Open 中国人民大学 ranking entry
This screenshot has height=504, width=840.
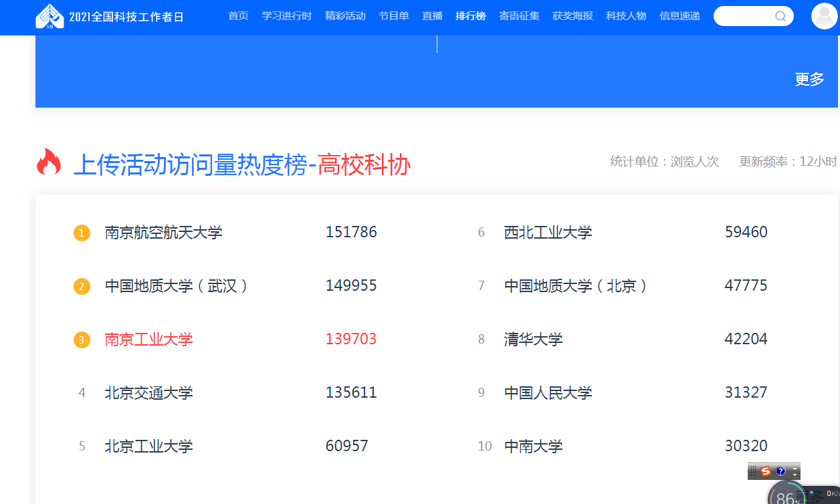548,393
